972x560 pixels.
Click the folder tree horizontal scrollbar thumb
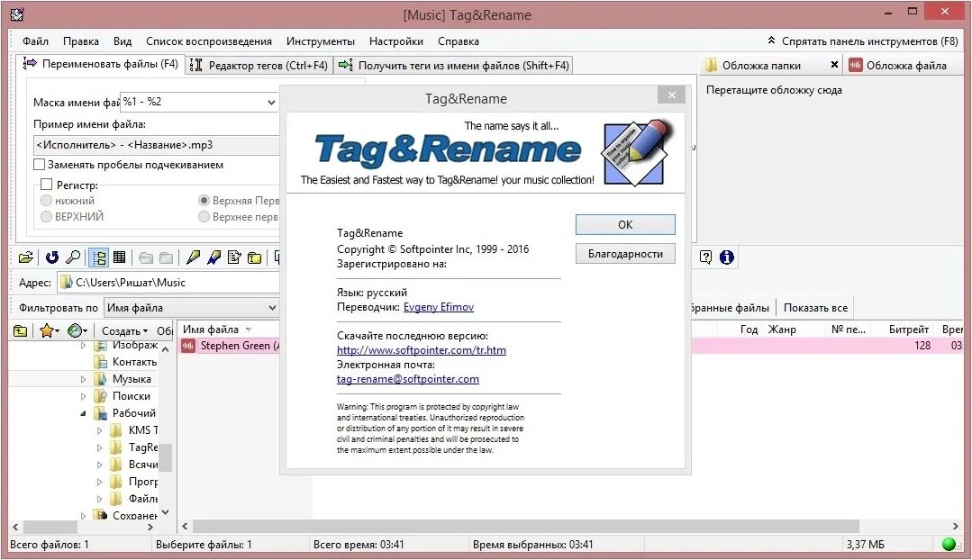50,527
